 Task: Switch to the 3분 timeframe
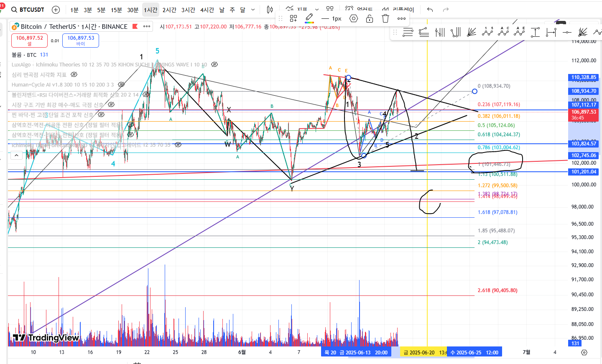coord(88,10)
